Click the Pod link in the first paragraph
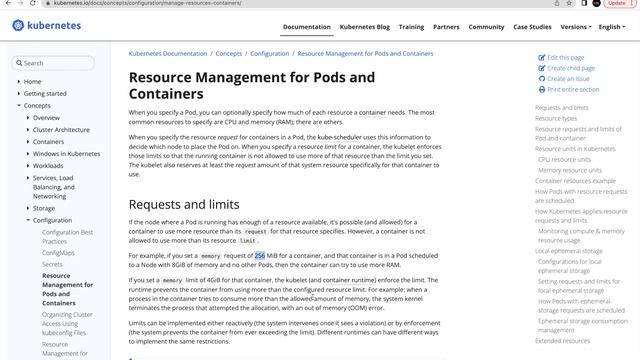640x360 pixels. [190, 113]
